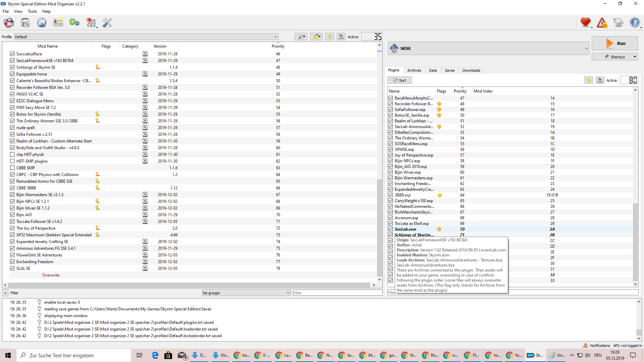
Task: Click Install Mod from archive icon
Action: (25, 23)
